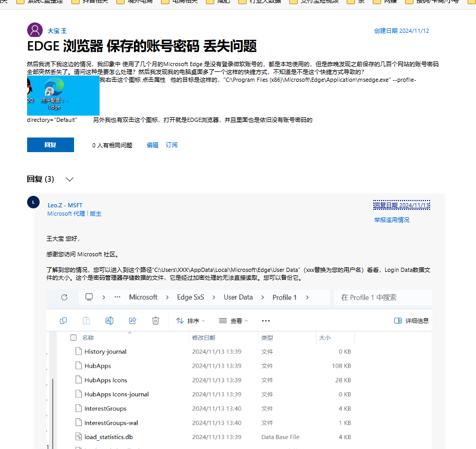
Task: Sort by the 类型 column header
Action: [x=267, y=338]
